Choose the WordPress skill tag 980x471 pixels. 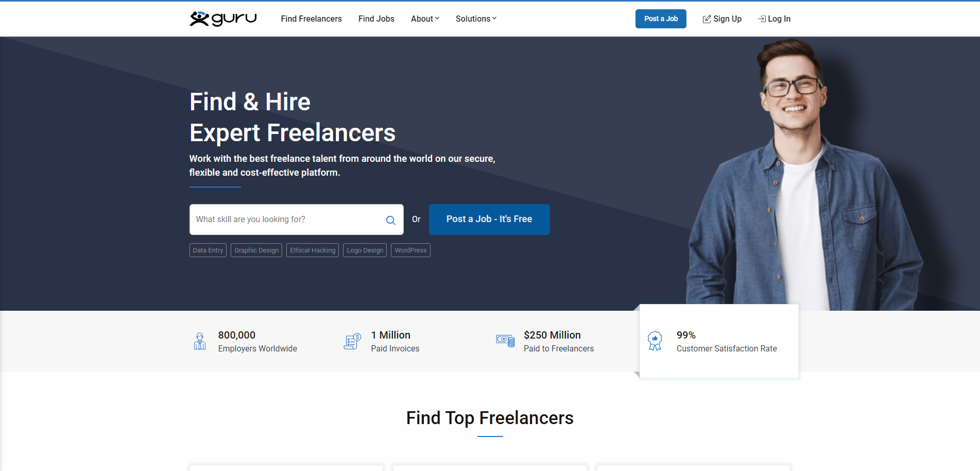pyautogui.click(x=410, y=250)
